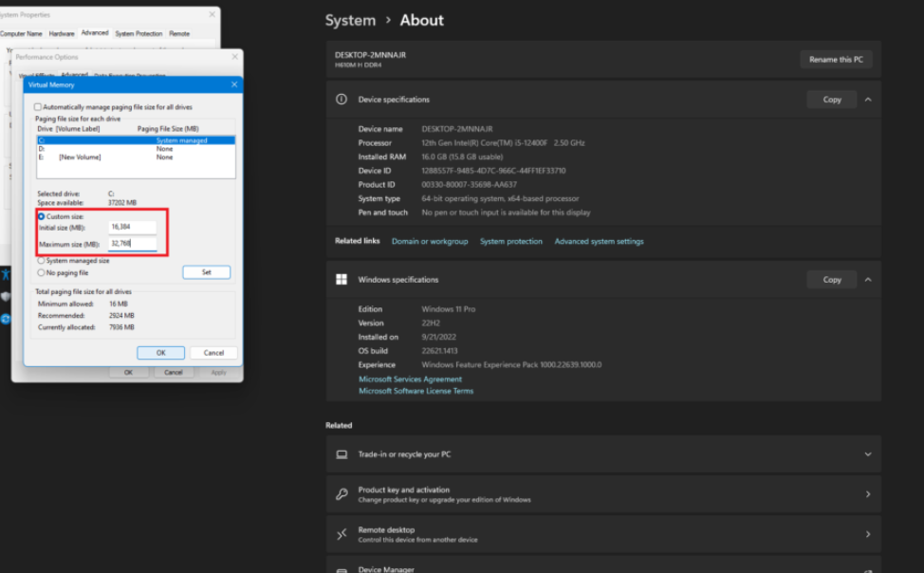
Task: Click the Maximum size (MB) input field
Action: coord(132,244)
